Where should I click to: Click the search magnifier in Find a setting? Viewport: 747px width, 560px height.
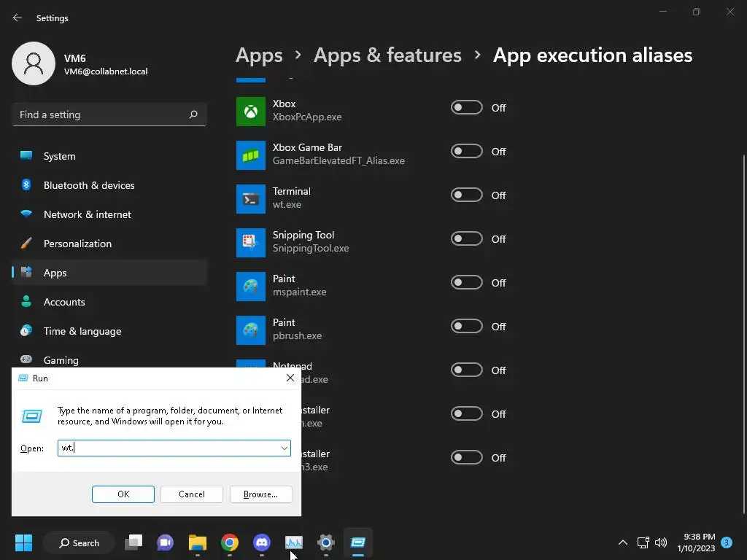click(193, 114)
